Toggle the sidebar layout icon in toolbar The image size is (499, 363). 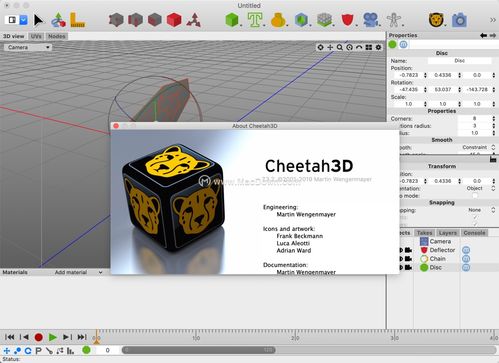[x=12, y=20]
